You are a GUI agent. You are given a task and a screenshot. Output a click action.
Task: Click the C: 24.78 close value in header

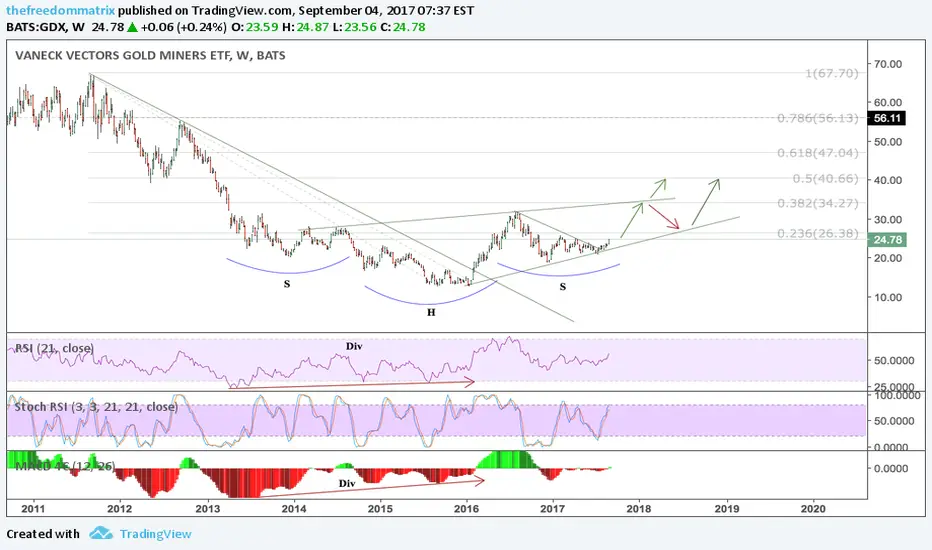(403, 27)
